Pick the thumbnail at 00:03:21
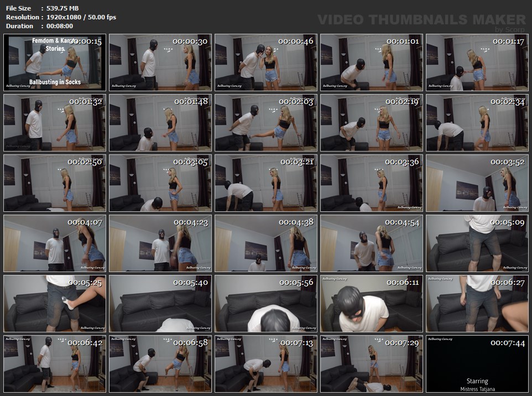 click(x=266, y=183)
